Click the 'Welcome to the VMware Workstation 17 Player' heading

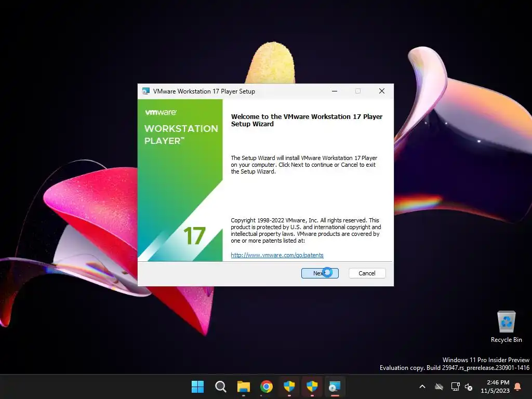coord(307,120)
